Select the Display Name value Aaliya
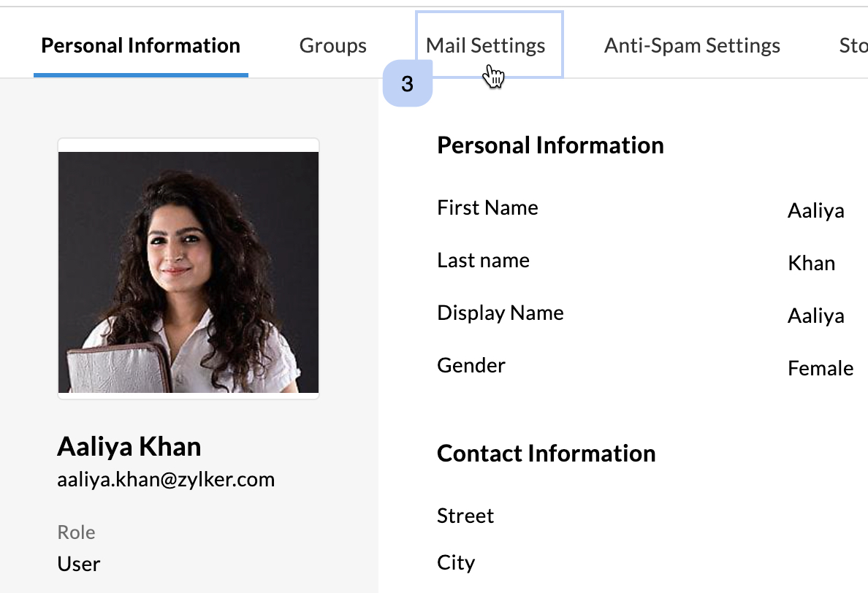868x593 pixels. 815,316
